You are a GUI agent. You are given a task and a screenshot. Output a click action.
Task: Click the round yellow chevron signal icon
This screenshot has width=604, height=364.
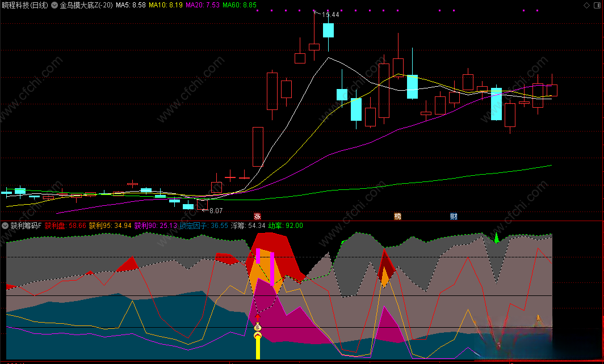click(258, 336)
